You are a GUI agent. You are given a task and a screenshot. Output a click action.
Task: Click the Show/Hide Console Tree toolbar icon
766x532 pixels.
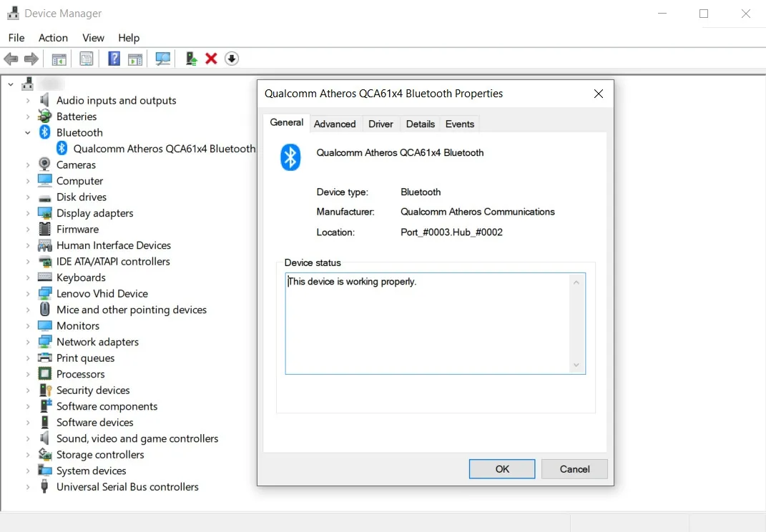59,59
